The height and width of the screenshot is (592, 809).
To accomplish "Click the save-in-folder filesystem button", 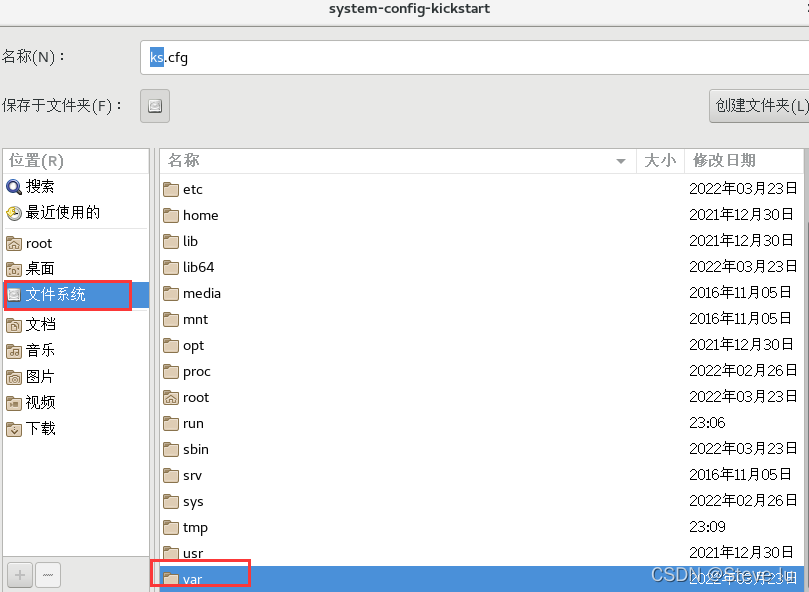I will pos(155,106).
